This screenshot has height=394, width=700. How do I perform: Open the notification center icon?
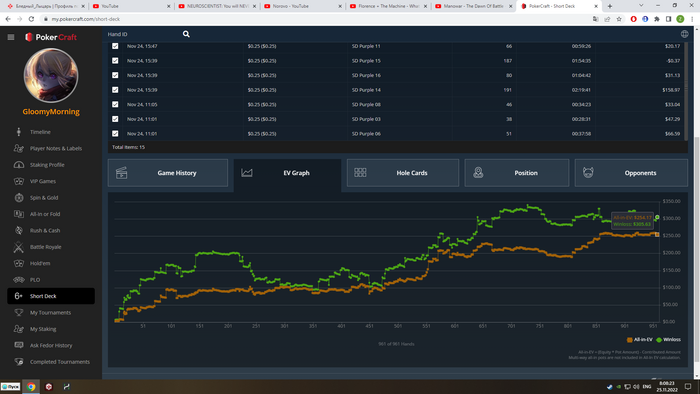pos(688,387)
